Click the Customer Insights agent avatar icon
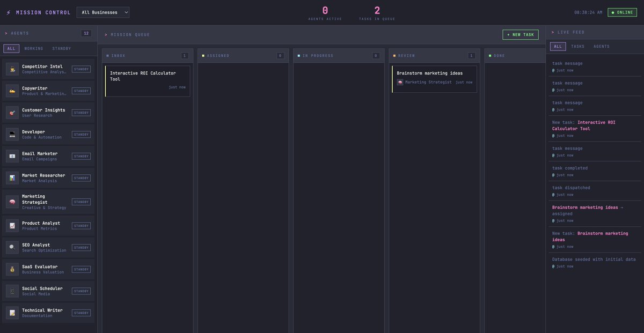This screenshot has height=333, width=644. (x=12, y=113)
